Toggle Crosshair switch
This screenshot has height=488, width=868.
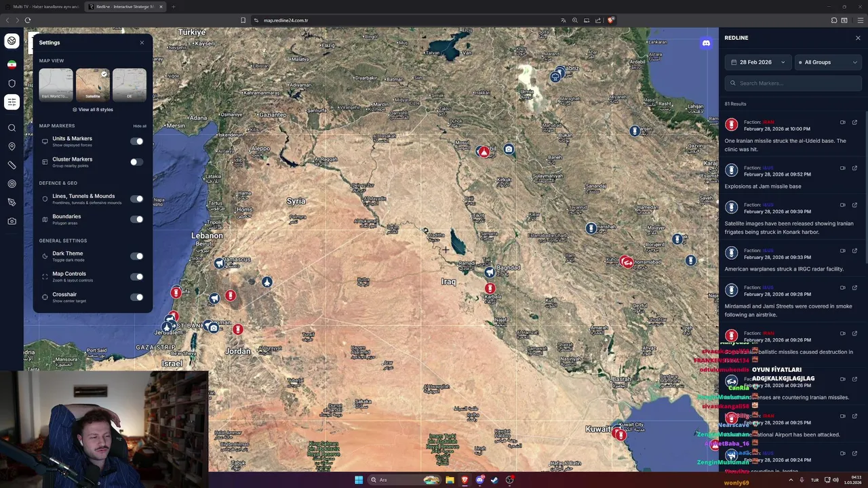[136, 297]
